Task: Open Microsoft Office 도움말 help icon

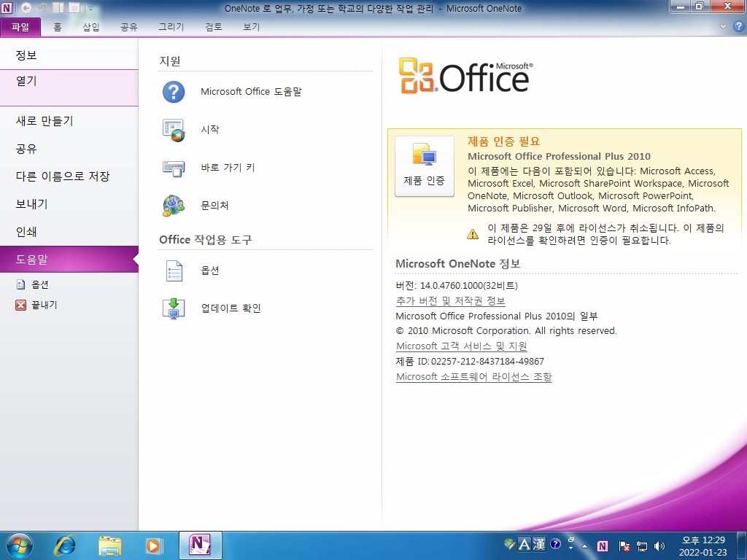Action: point(174,91)
